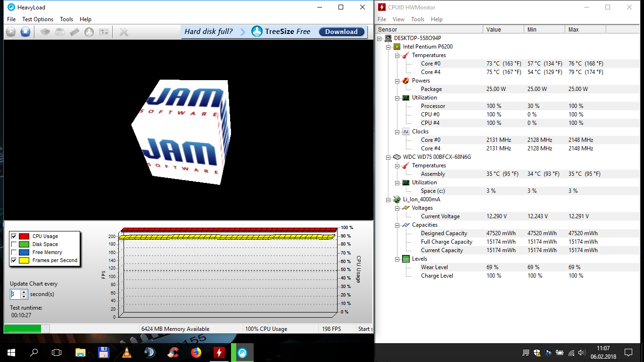Collapse the Intel Pentium P6200 node
Image resolution: width=644 pixels, height=362 pixels.
388,47
